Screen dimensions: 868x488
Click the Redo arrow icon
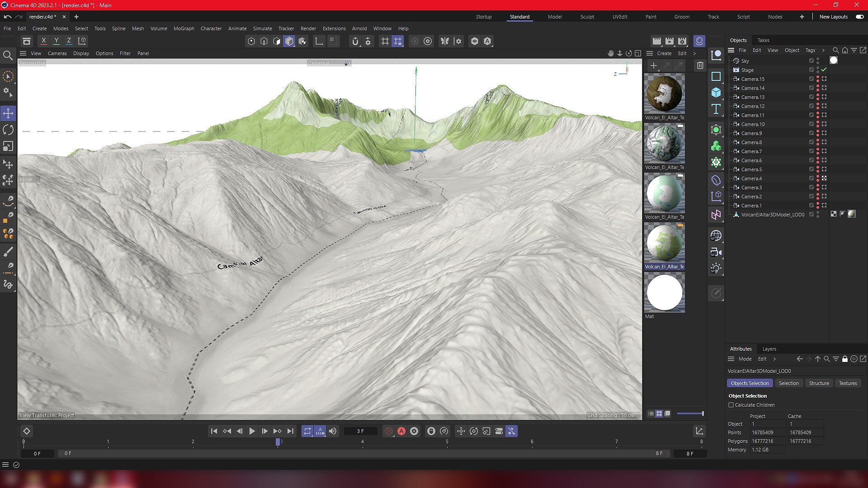(x=19, y=17)
